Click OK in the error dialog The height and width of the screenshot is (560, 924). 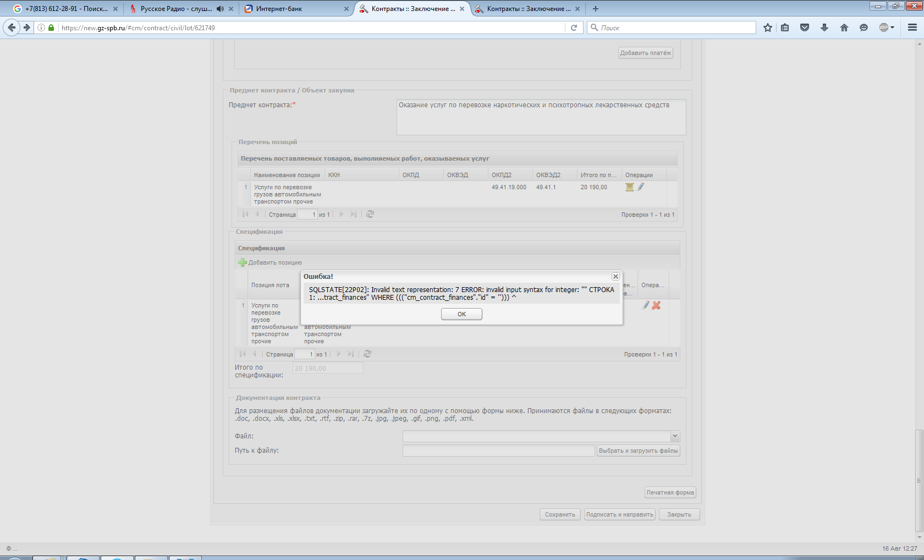coord(461,314)
